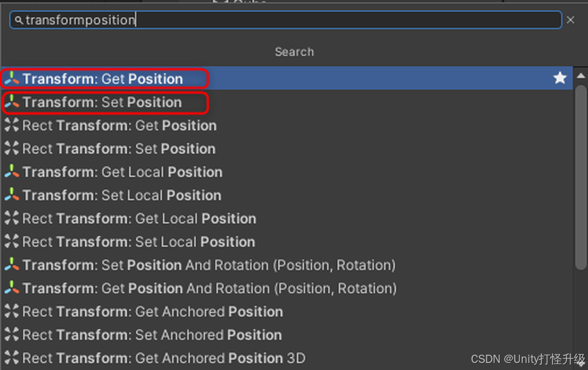
Task: Click the Transform icon beside Get Position
Action: pos(12,78)
